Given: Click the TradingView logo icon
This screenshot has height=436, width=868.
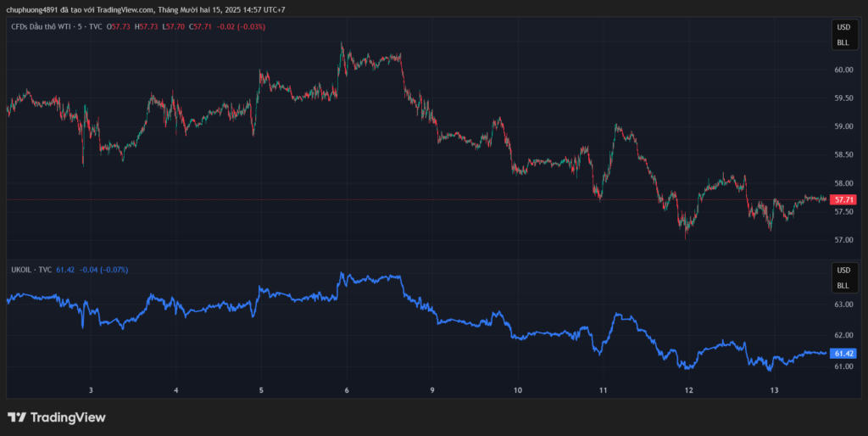Looking at the screenshot, I should tap(17, 417).
